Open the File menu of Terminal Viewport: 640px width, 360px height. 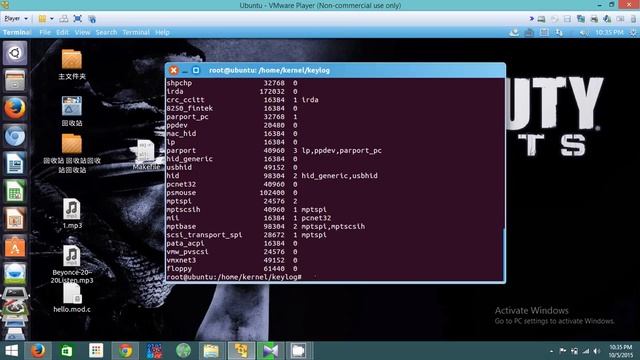point(45,32)
